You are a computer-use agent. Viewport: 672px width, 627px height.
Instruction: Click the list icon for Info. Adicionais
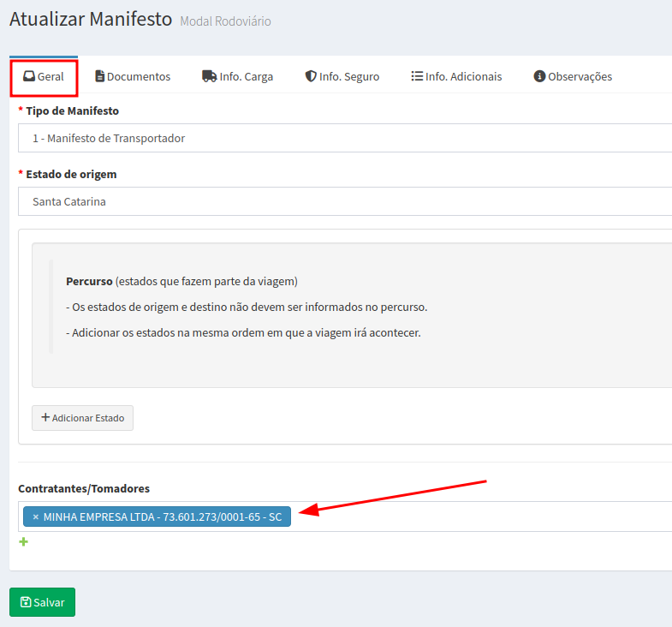[x=417, y=76]
